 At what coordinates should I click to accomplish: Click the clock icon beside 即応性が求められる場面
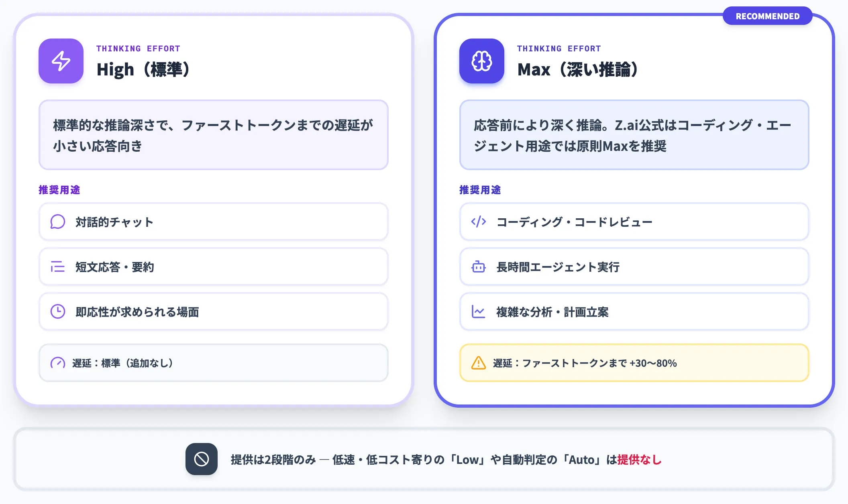click(x=58, y=311)
